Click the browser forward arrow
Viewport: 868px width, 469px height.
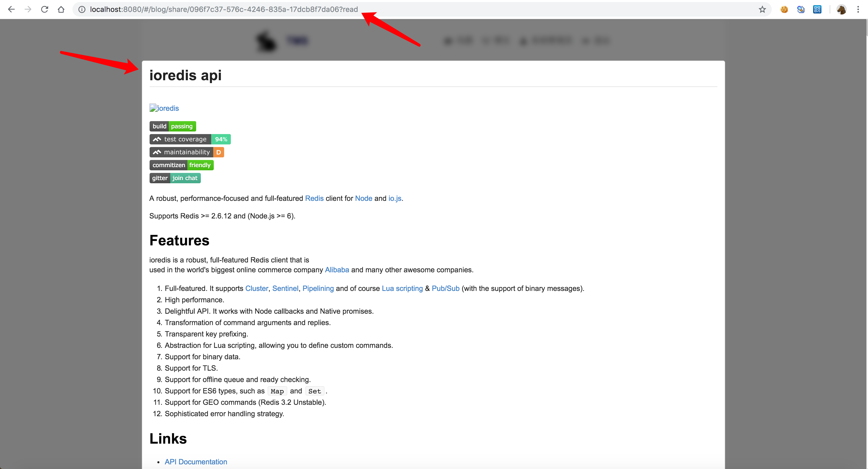point(28,9)
